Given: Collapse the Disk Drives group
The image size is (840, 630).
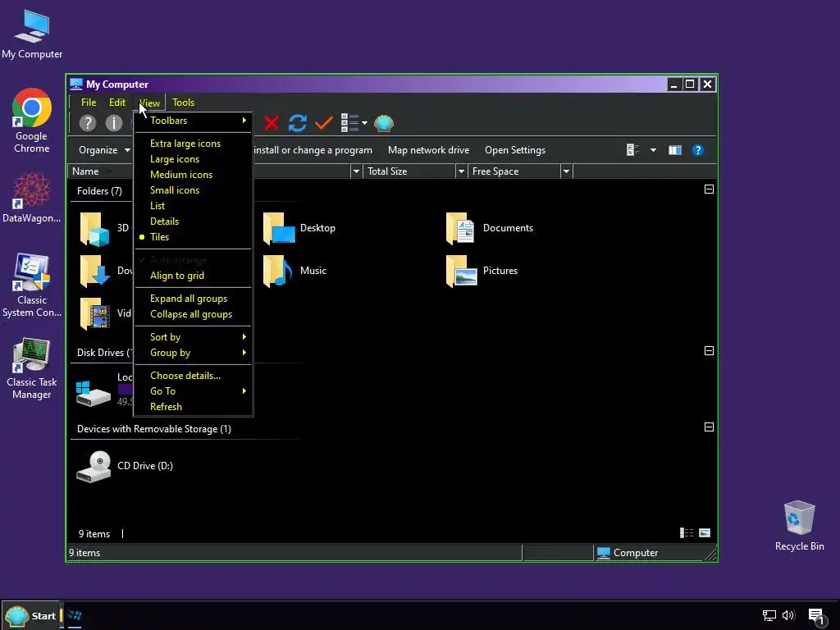Looking at the screenshot, I should tap(709, 351).
